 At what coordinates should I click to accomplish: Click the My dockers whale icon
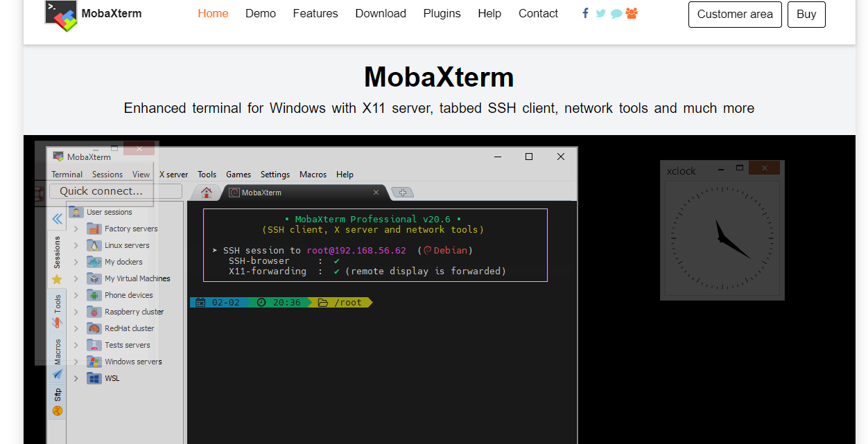tap(94, 262)
